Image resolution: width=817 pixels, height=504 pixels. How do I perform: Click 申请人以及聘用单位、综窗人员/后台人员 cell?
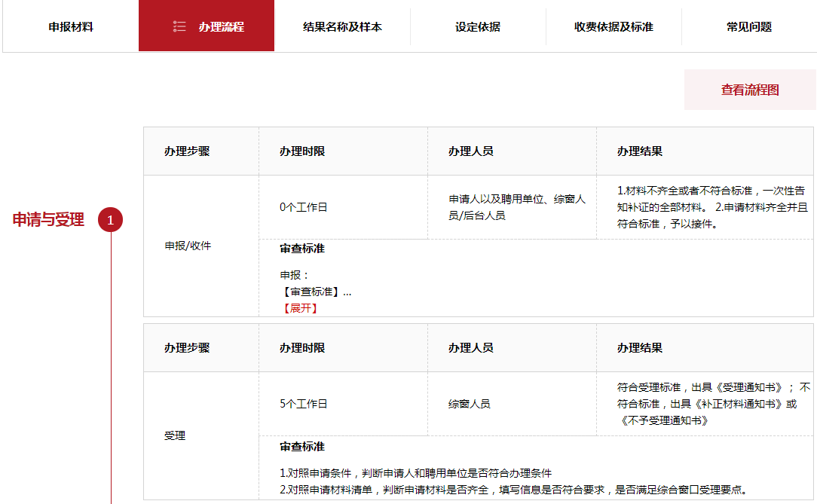(x=513, y=207)
